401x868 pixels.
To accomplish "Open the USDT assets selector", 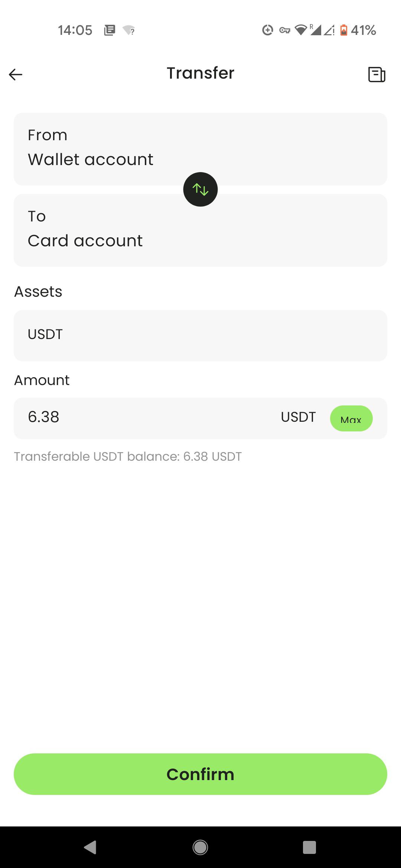I will click(x=200, y=336).
